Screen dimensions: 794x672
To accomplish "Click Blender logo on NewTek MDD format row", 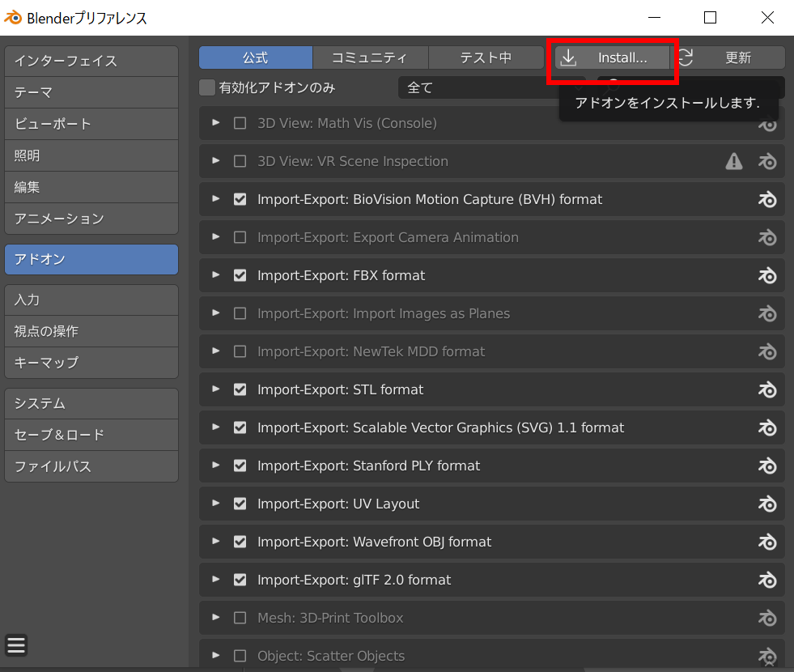I will pos(767,351).
